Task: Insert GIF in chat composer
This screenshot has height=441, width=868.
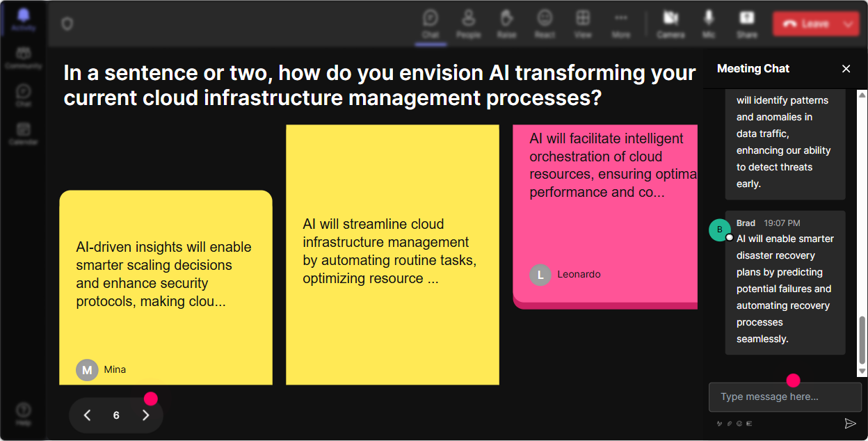Action: 749,423
